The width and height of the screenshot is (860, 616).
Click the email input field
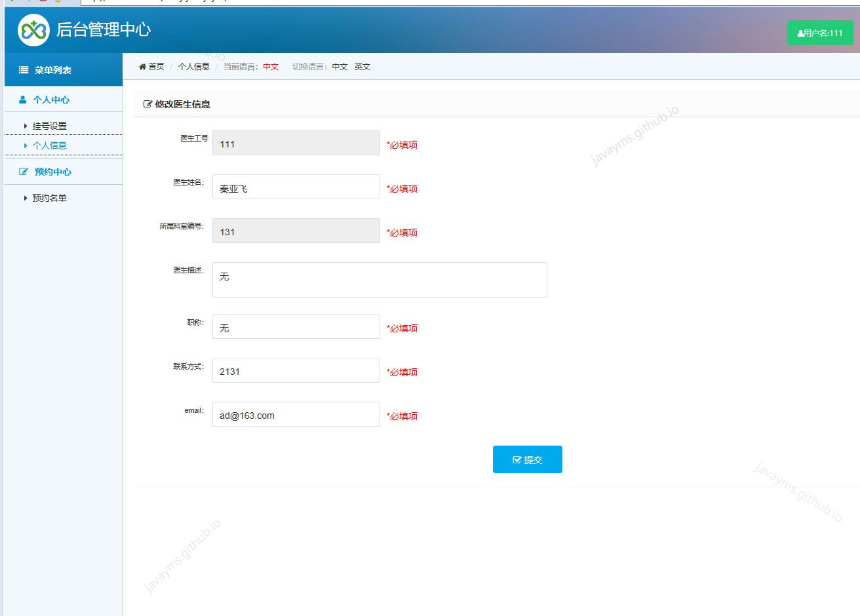click(x=296, y=414)
